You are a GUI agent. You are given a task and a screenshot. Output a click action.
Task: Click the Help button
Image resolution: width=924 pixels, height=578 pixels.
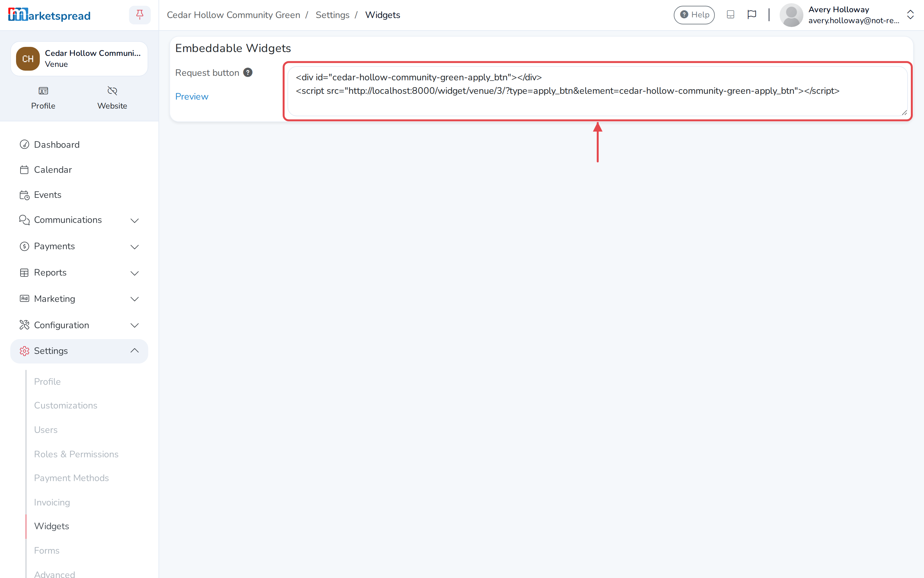point(694,15)
